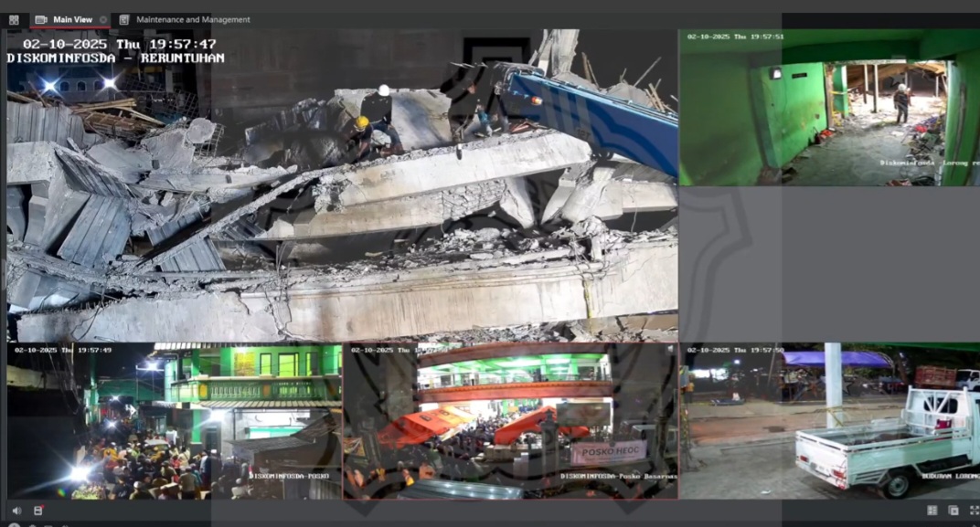The image size is (980, 527).
Task: Click the icon right of the speaker
Action: [37, 511]
